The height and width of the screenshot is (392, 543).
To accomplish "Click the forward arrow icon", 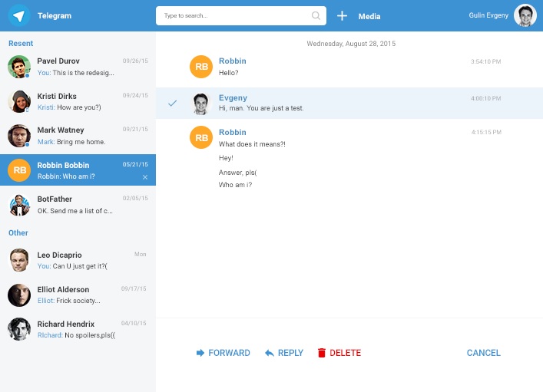I will 200,353.
